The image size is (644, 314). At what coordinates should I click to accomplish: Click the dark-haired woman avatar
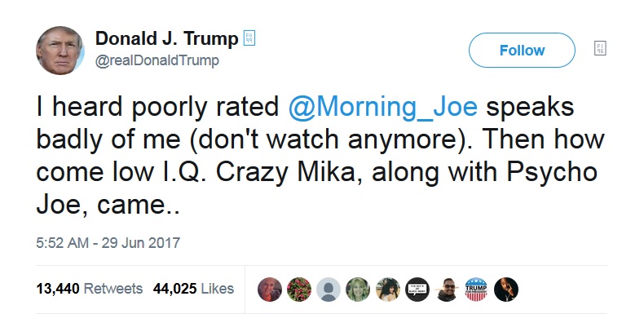coord(388,290)
